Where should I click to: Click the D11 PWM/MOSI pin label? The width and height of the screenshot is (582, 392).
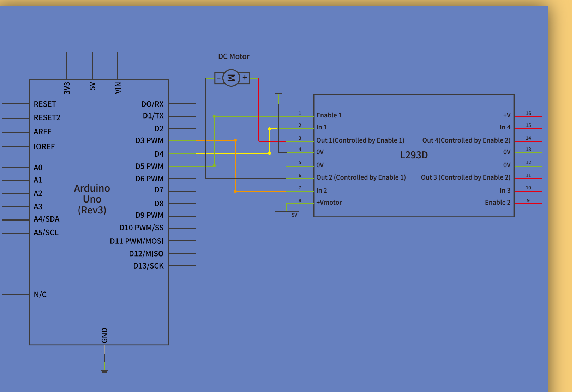point(137,241)
